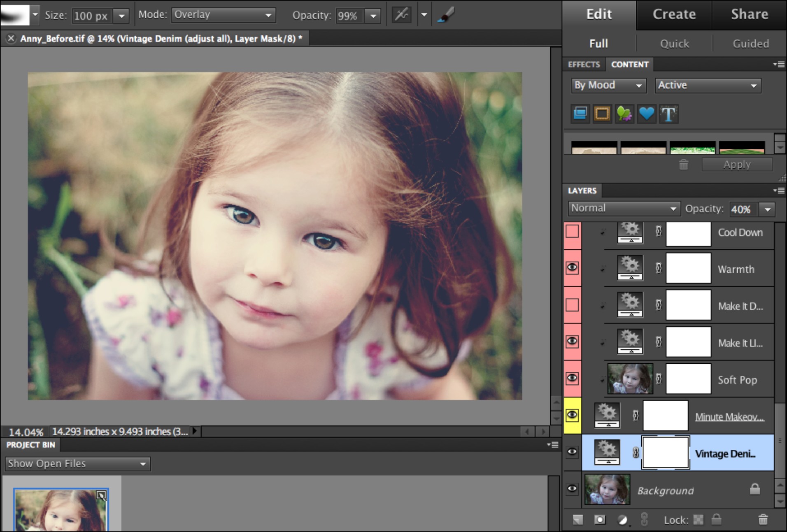
Task: Hide the Warmth layer
Action: pos(572,268)
